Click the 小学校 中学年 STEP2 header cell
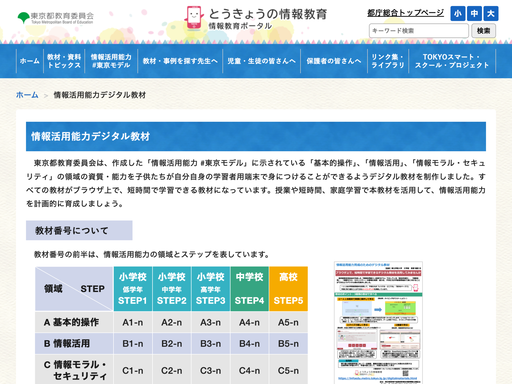 [x=172, y=289]
